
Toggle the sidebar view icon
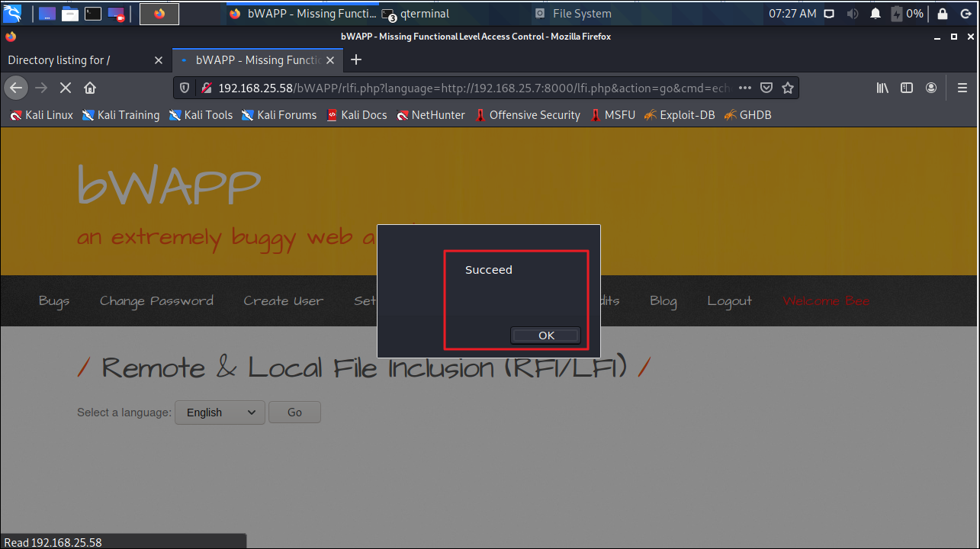(907, 88)
